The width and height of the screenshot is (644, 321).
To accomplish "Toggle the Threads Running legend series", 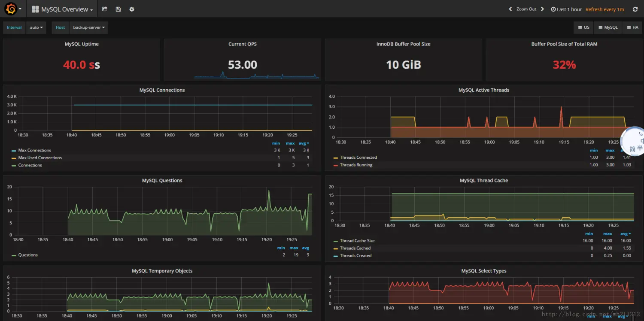I will click(356, 165).
